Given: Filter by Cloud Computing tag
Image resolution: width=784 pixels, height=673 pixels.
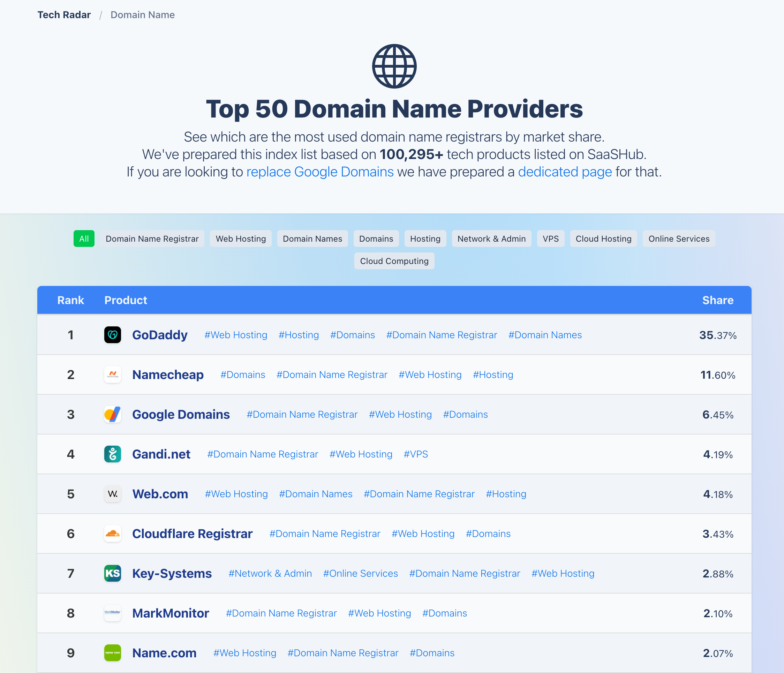Looking at the screenshot, I should (x=394, y=261).
